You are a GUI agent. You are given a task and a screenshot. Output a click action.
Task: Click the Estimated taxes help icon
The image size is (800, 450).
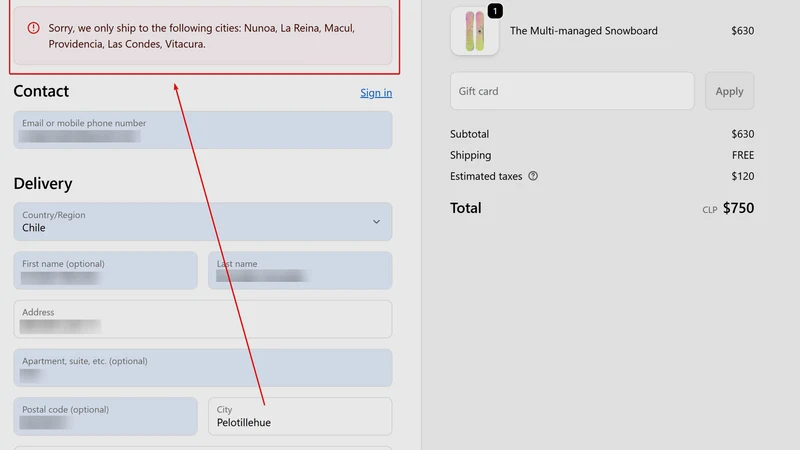pyautogui.click(x=533, y=176)
